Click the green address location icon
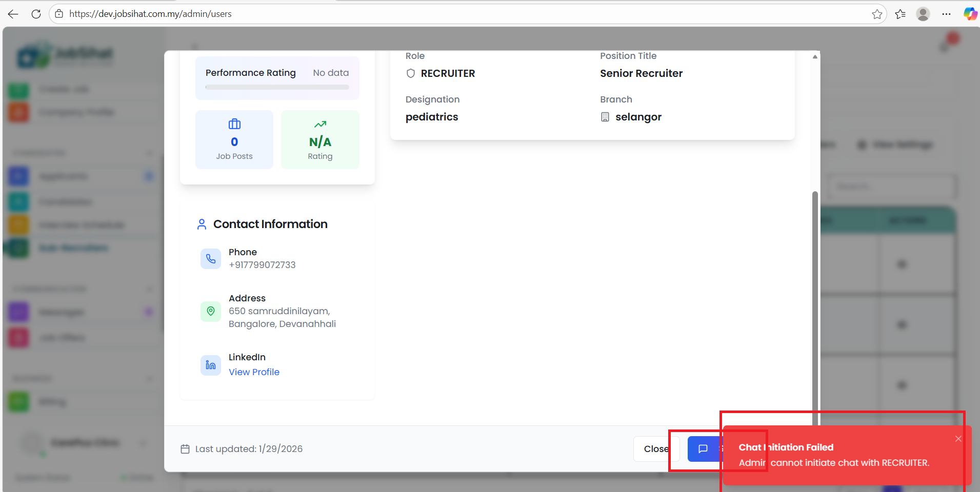Image resolution: width=980 pixels, height=492 pixels. point(211,311)
